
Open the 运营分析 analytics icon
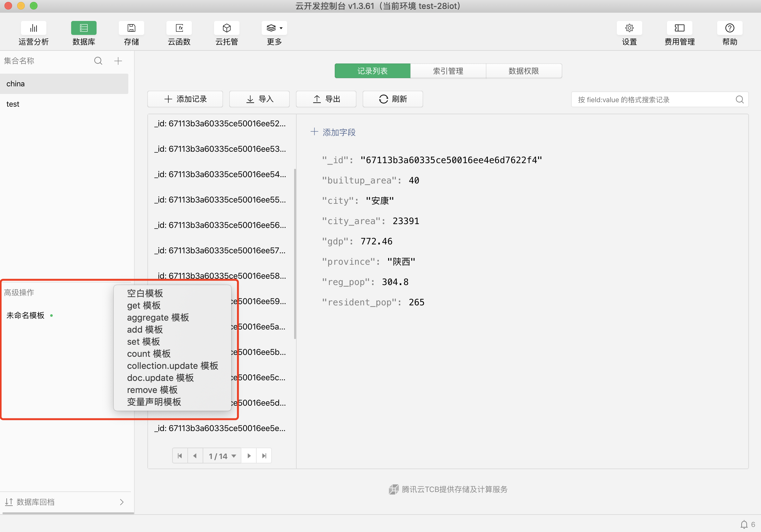[33, 28]
